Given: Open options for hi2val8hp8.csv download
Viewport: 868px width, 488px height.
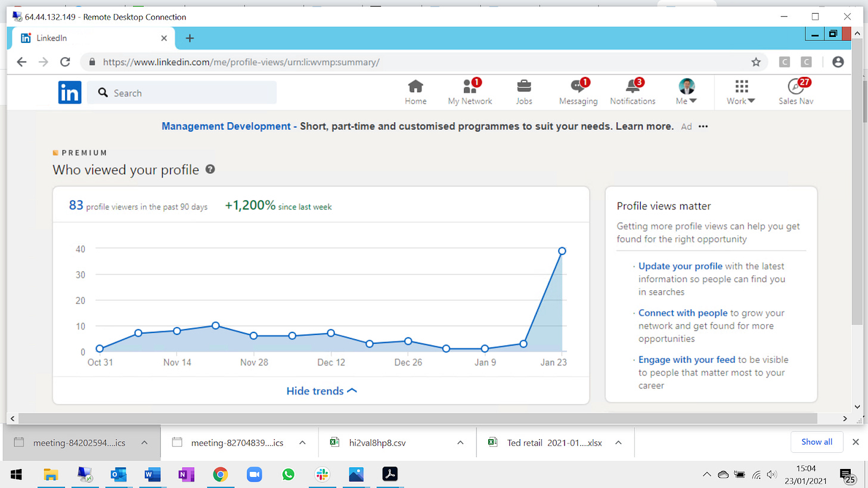Looking at the screenshot, I should [x=460, y=442].
